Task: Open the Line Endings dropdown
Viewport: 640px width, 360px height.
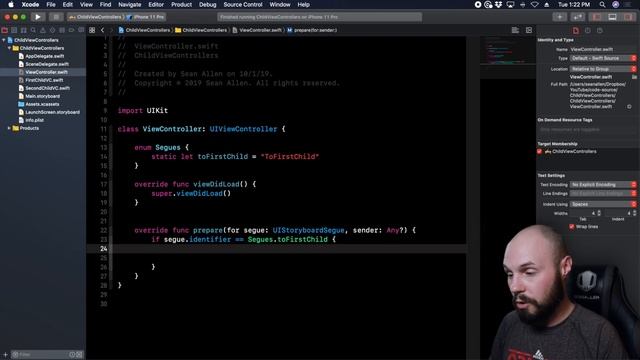Action: (603, 194)
